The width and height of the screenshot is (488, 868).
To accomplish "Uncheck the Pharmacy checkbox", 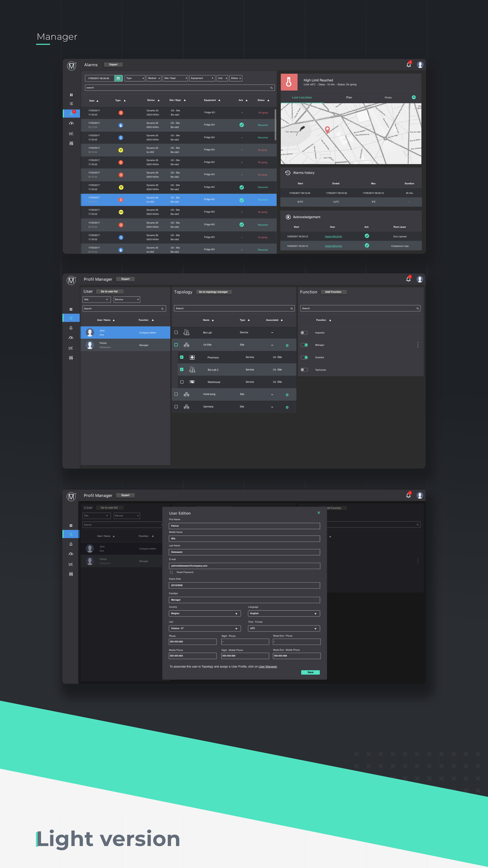I will (x=182, y=357).
